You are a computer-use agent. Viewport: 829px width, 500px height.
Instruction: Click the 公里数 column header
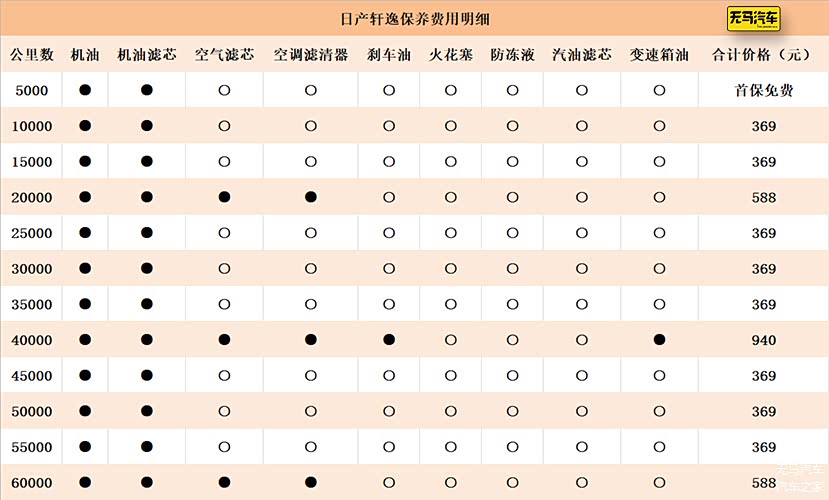tap(32, 55)
